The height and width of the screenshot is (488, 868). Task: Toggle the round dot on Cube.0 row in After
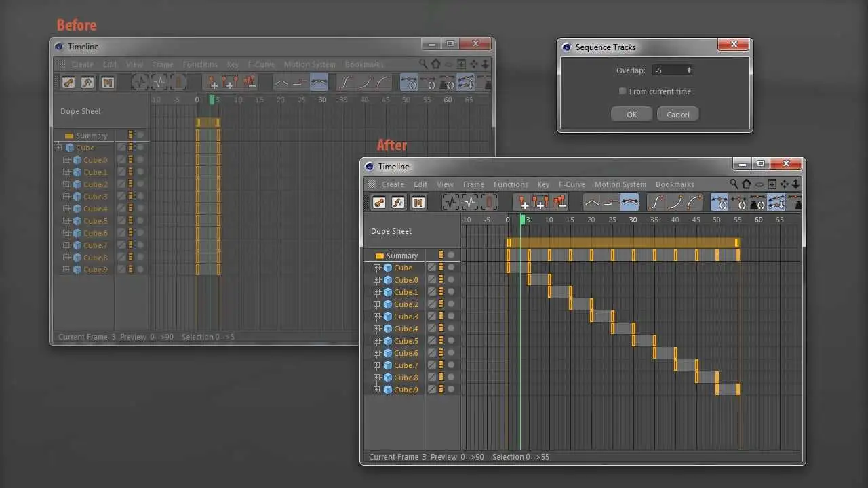point(451,280)
